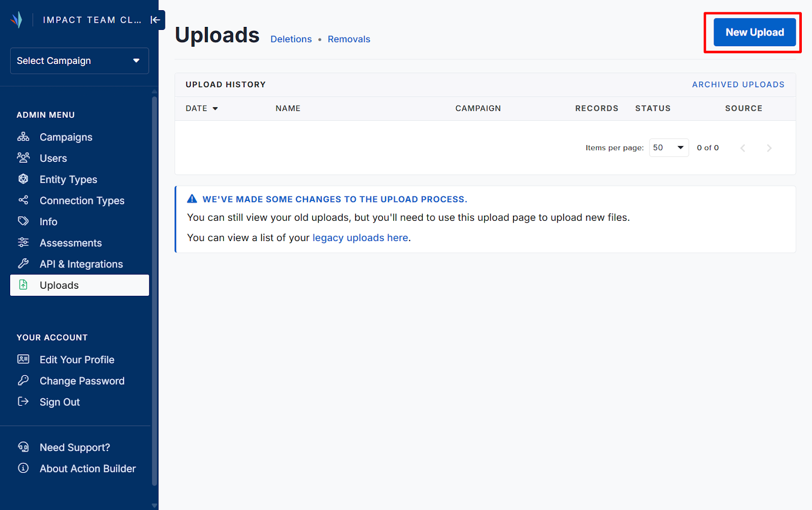Open Change Password page
This screenshot has height=510, width=812.
[80, 381]
